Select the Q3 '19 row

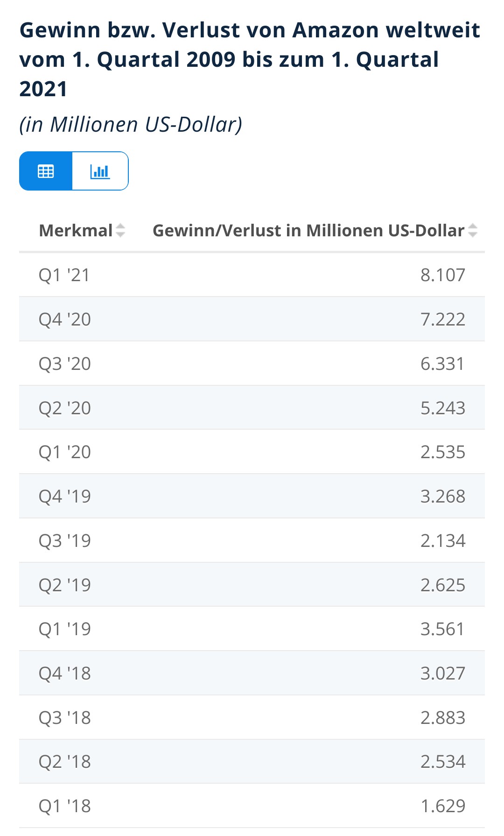click(252, 541)
